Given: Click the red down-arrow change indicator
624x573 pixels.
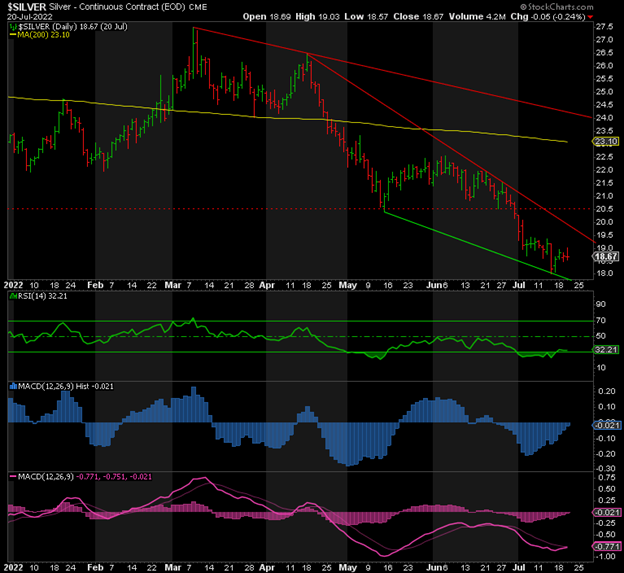Looking at the screenshot, I should (x=590, y=17).
